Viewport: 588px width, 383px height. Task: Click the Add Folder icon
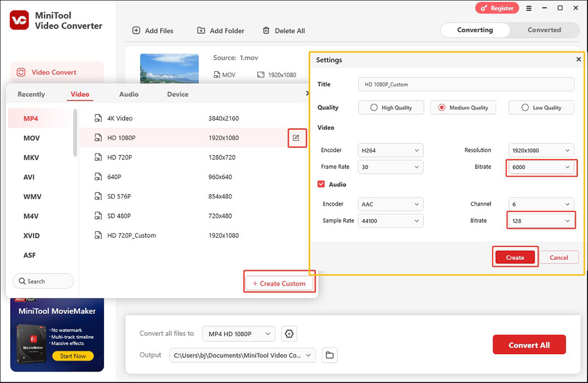(201, 30)
